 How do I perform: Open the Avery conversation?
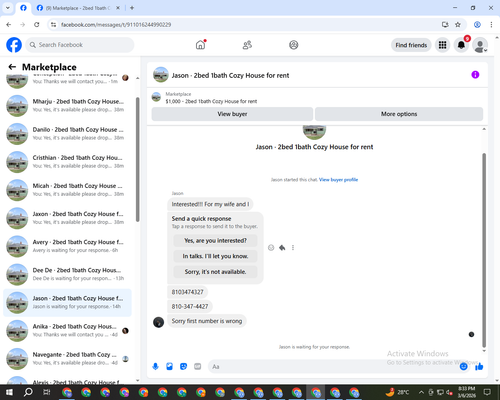pyautogui.click(x=67, y=246)
